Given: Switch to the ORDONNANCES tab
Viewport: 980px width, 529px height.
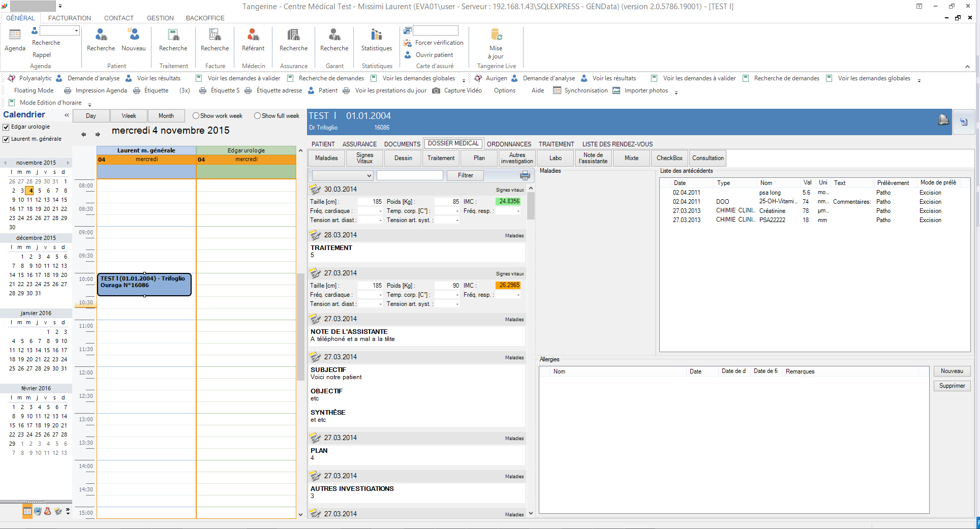Looking at the screenshot, I should pos(509,144).
